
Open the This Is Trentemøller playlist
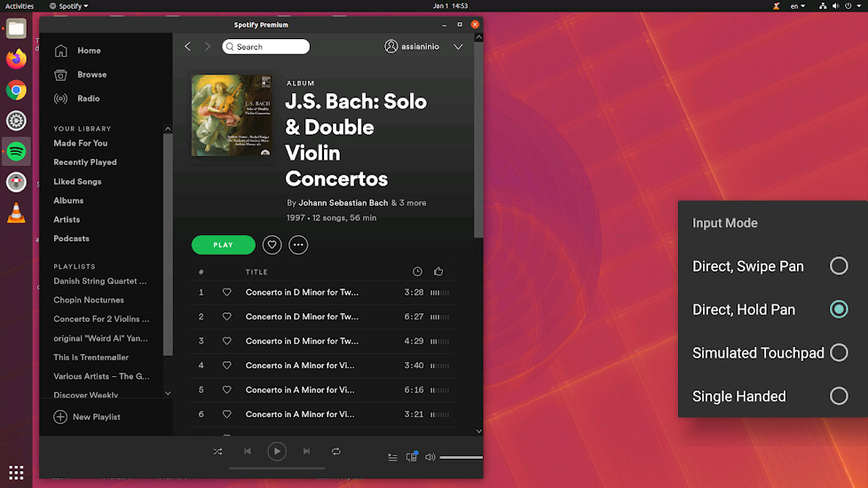coord(91,358)
